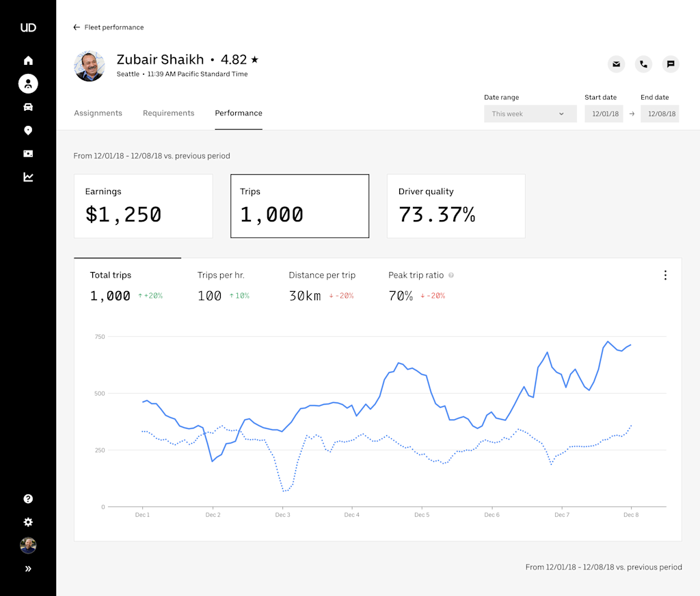Image resolution: width=700 pixels, height=596 pixels.
Task: Select the Trips summary card
Action: coord(299,206)
